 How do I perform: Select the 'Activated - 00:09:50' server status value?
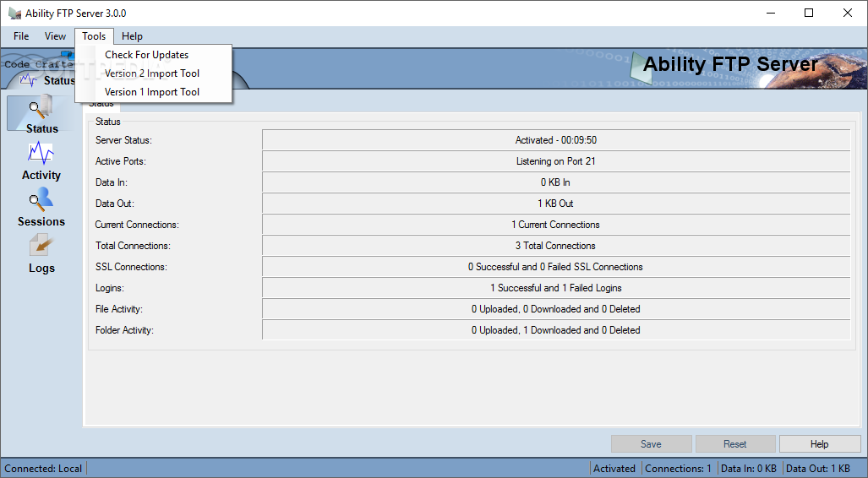[556, 140]
